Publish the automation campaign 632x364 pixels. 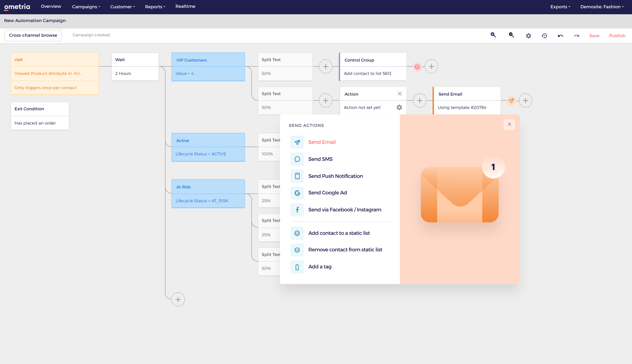(617, 36)
